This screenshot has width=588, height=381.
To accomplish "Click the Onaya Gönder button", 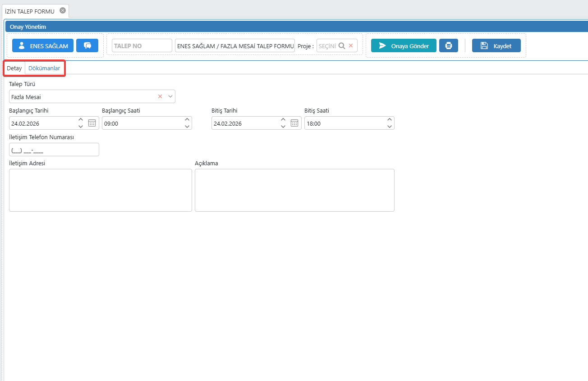I will pyautogui.click(x=404, y=45).
